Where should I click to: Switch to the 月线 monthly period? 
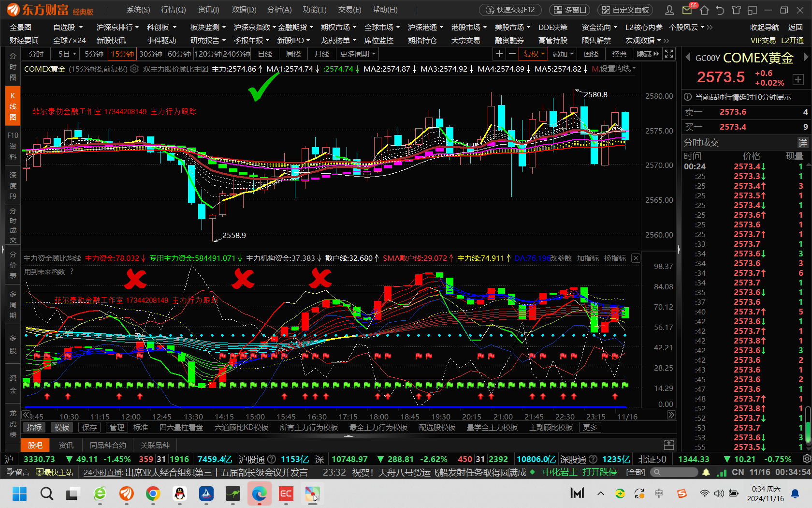point(322,54)
